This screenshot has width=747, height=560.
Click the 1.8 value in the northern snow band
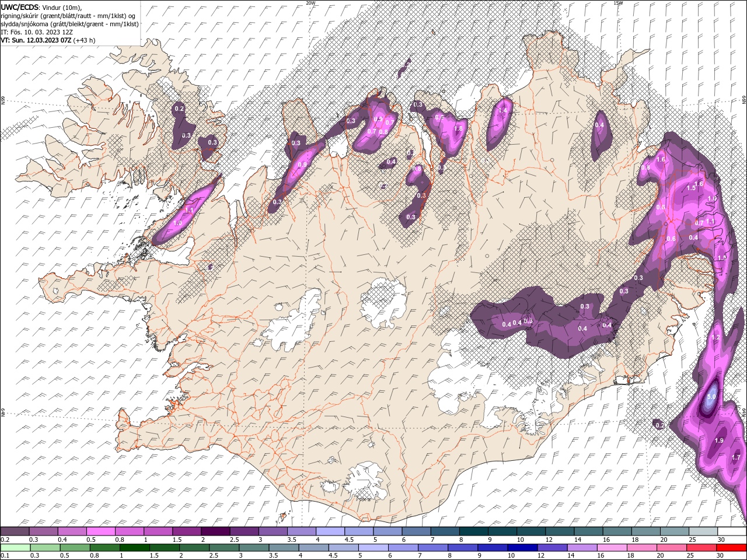(458, 129)
